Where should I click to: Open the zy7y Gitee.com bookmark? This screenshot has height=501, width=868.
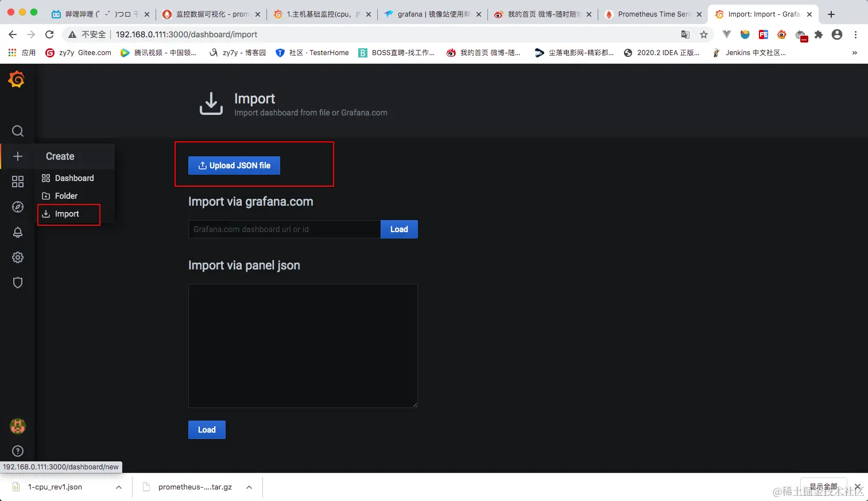tap(78, 53)
